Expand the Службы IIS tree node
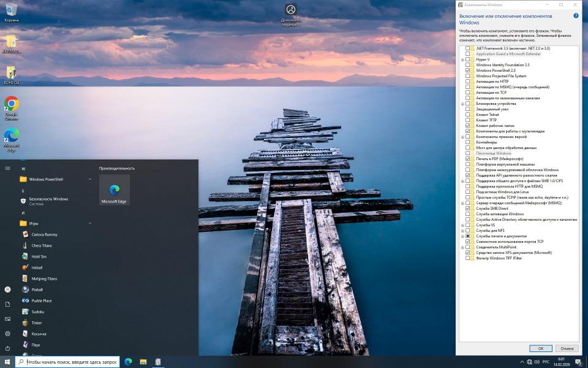Screen dimensions: 588x368 click(462, 225)
